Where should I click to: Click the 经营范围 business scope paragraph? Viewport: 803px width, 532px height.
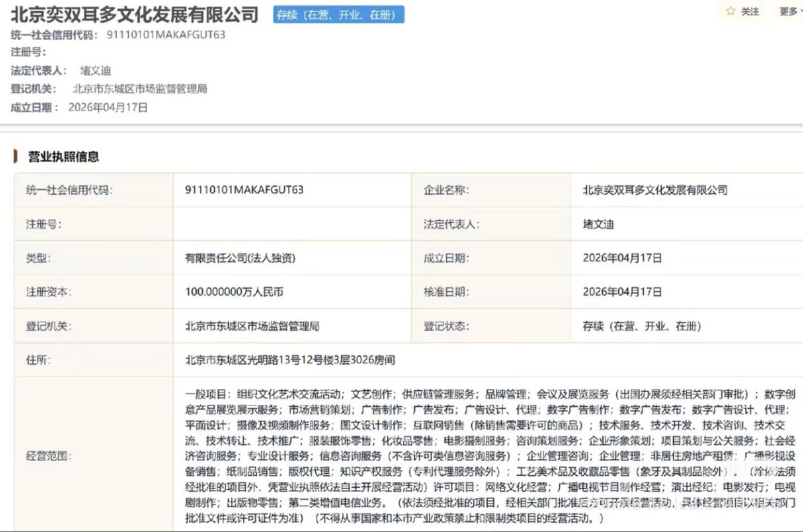pyautogui.click(x=490, y=455)
